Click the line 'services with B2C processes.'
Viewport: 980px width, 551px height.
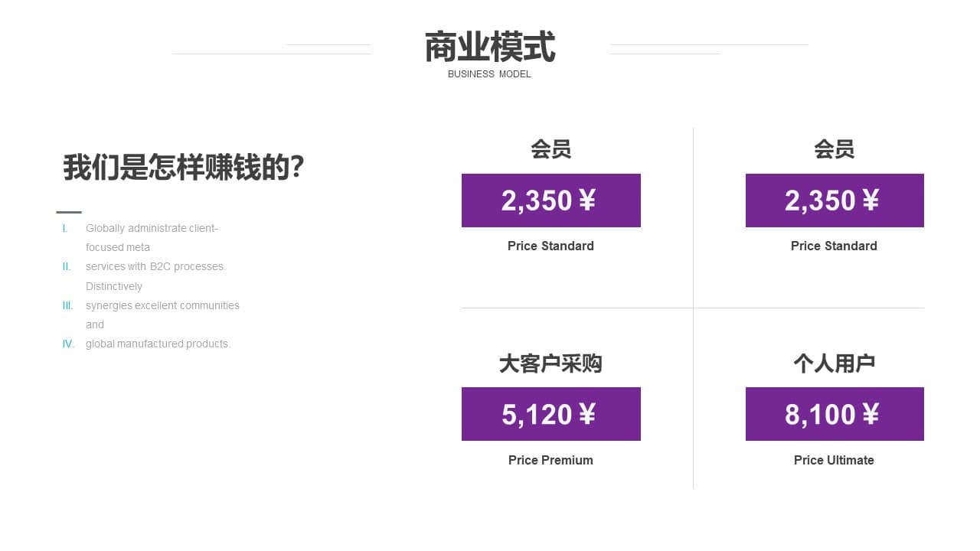coord(156,266)
